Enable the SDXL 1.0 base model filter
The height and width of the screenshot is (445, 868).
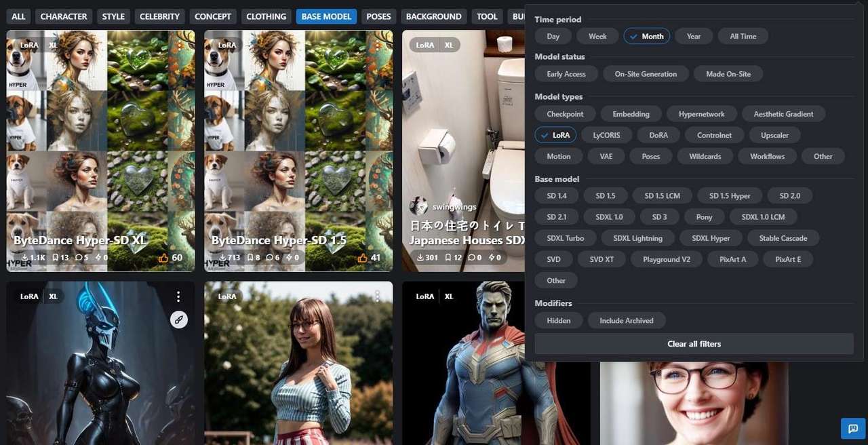pos(608,217)
